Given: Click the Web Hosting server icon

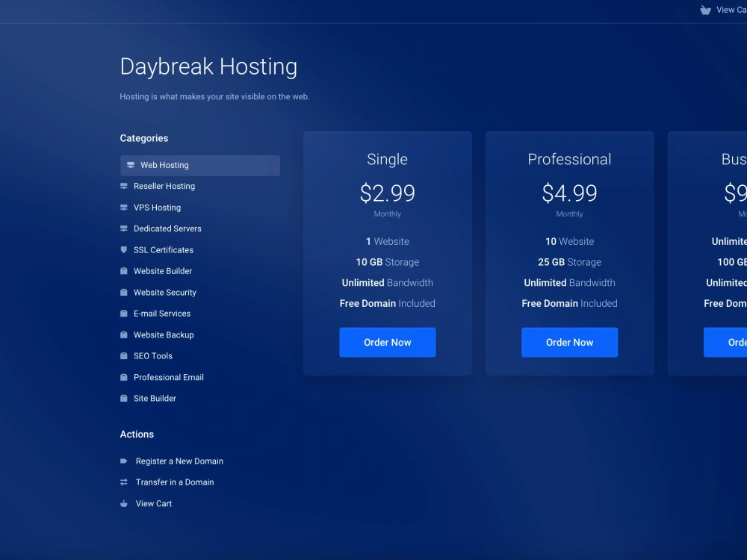Looking at the screenshot, I should tap(131, 165).
